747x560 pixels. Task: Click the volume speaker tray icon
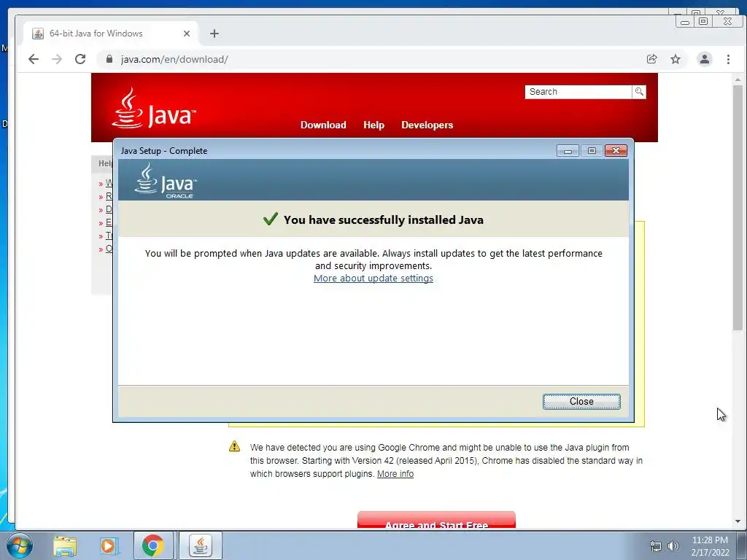[673, 546]
